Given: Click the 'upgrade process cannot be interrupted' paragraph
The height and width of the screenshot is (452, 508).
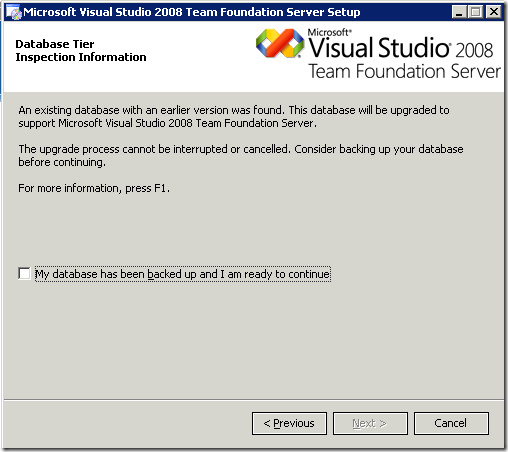Looking at the screenshot, I should (x=241, y=156).
